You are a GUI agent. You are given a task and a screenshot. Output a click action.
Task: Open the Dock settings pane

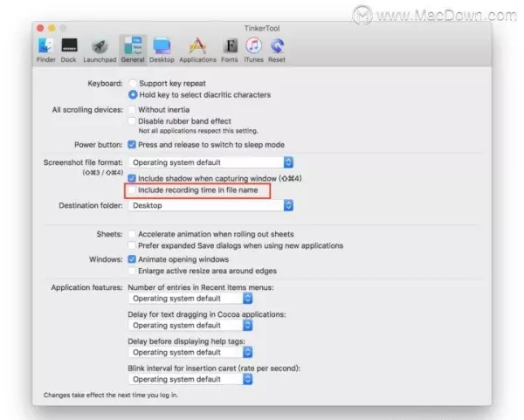(69, 50)
